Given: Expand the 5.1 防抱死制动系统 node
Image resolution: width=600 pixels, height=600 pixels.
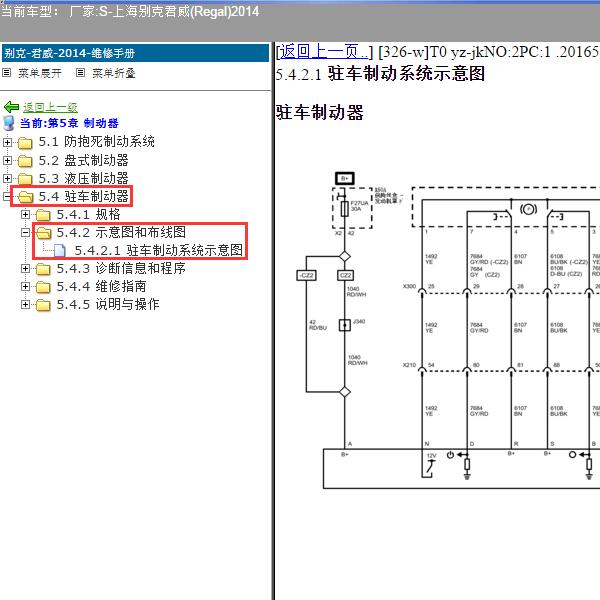Looking at the screenshot, I should 7,142.
